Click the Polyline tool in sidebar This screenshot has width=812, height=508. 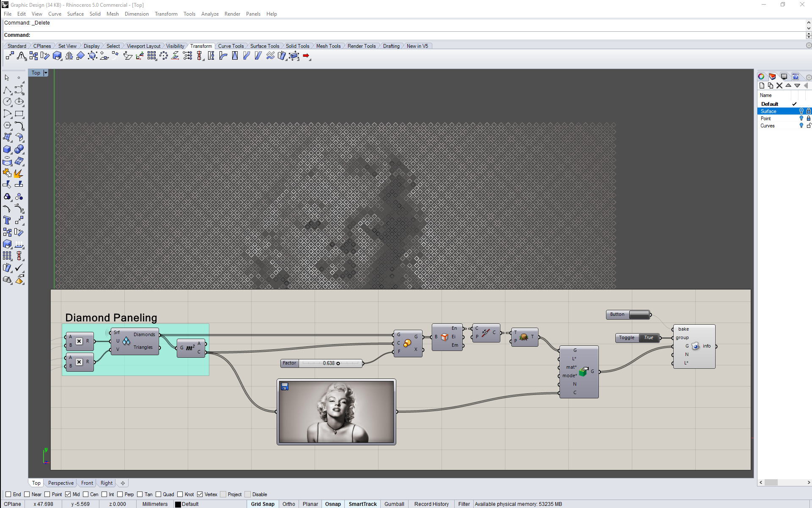pyautogui.click(x=7, y=90)
